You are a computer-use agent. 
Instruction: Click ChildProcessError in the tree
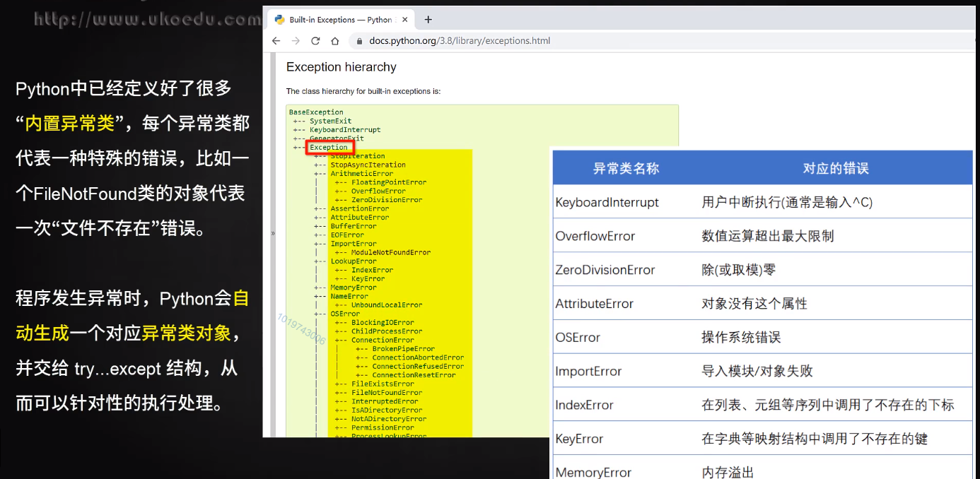pyautogui.click(x=387, y=331)
